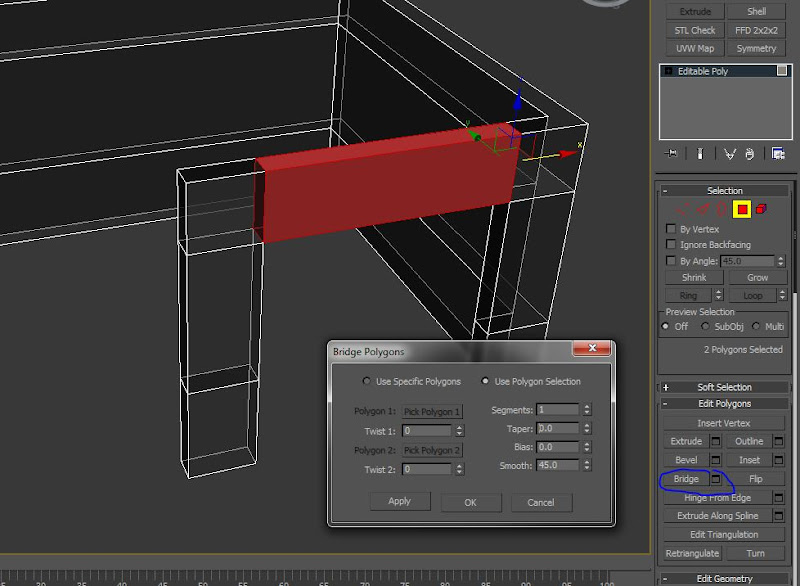Select Vertex sub-object level icon

coord(682,210)
